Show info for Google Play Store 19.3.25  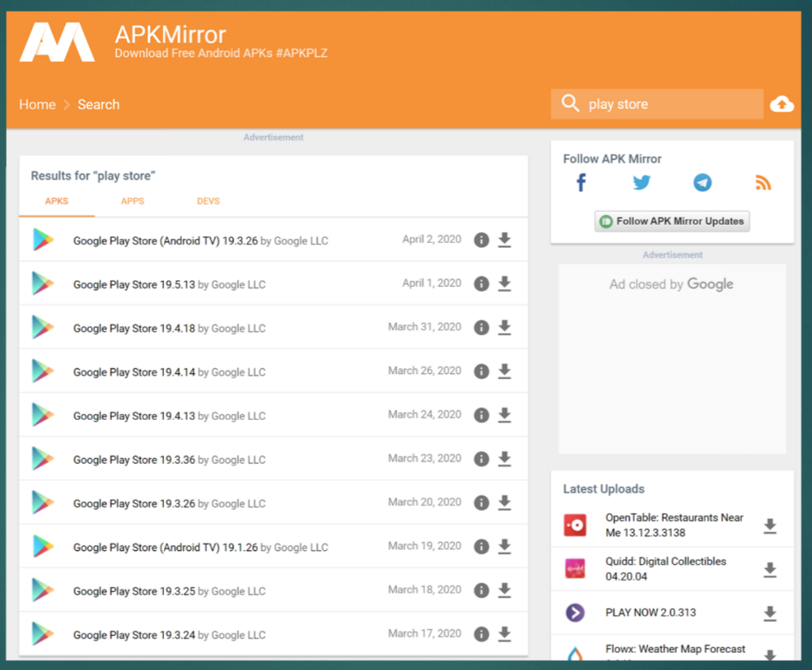click(x=482, y=590)
